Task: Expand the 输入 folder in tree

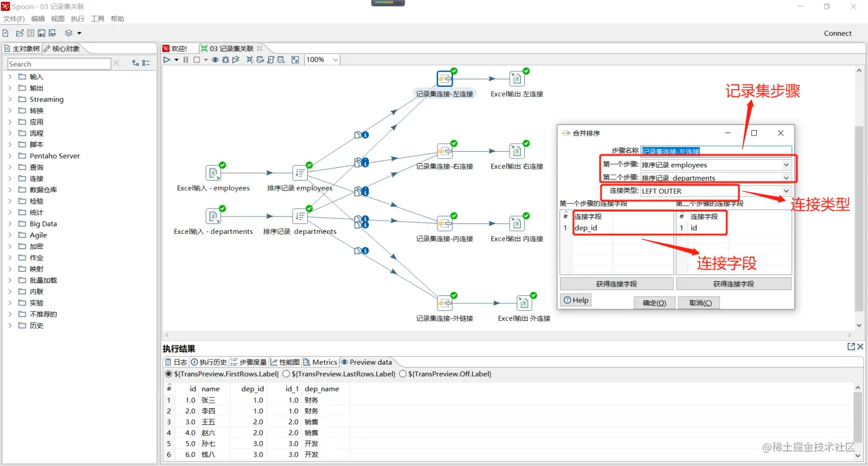Action: [10, 76]
